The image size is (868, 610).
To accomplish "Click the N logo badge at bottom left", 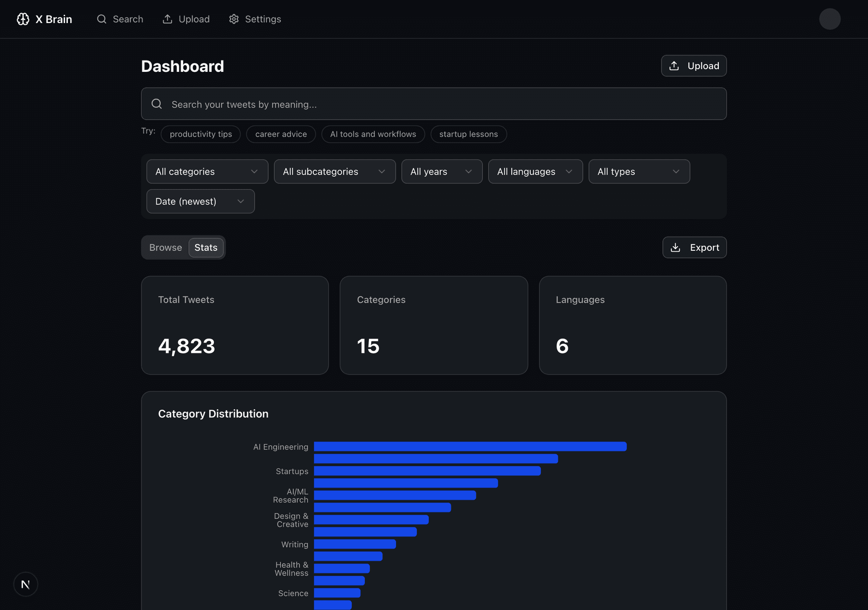I will pyautogui.click(x=26, y=584).
